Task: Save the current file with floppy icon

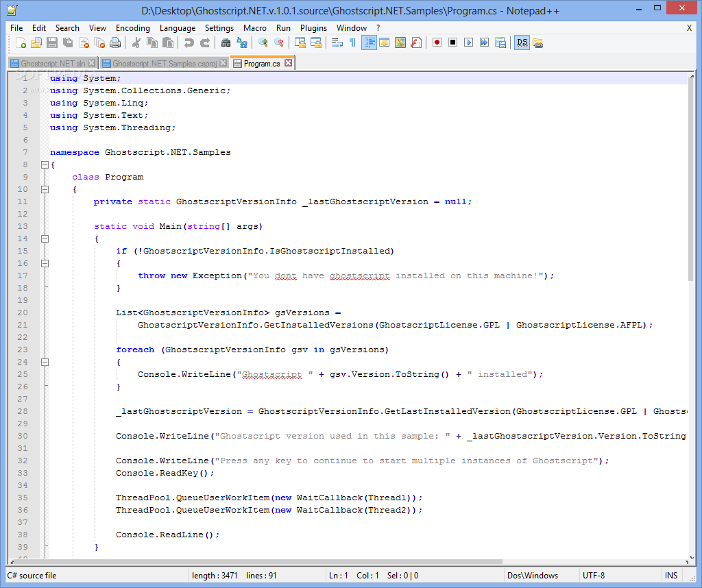Action: (52, 43)
